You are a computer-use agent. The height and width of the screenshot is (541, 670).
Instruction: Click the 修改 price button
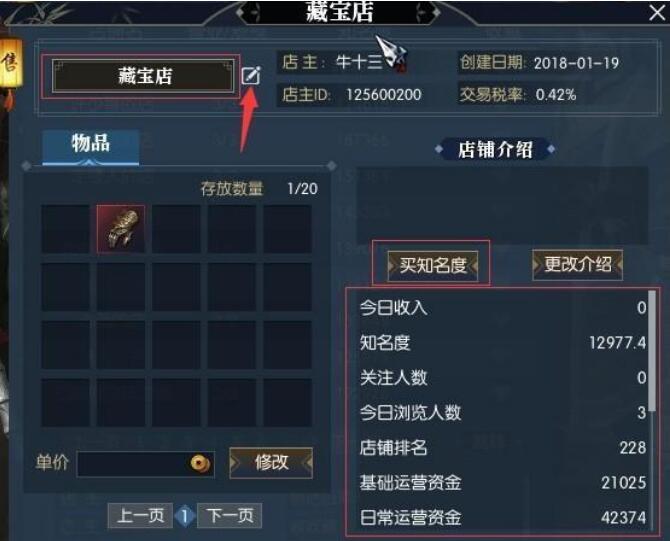coord(271,462)
